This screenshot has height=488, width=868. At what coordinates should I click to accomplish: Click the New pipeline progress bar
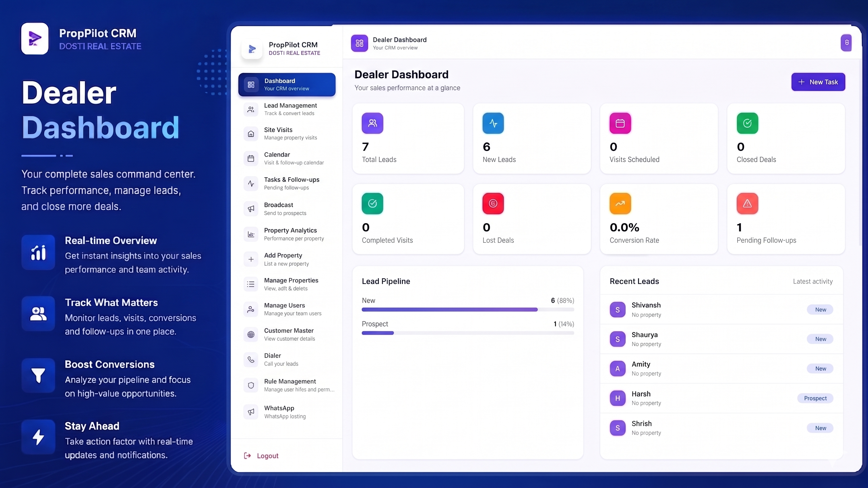(x=468, y=309)
